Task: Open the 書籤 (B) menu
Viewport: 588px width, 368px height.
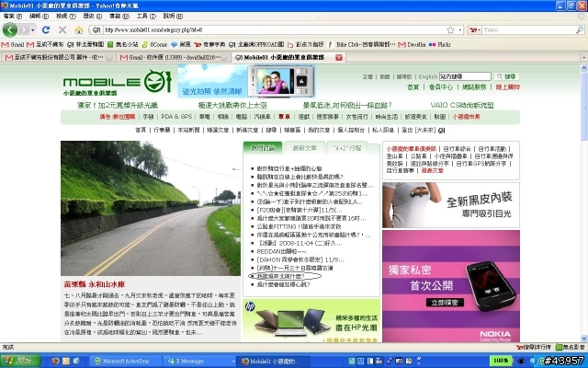Action: 119,17
